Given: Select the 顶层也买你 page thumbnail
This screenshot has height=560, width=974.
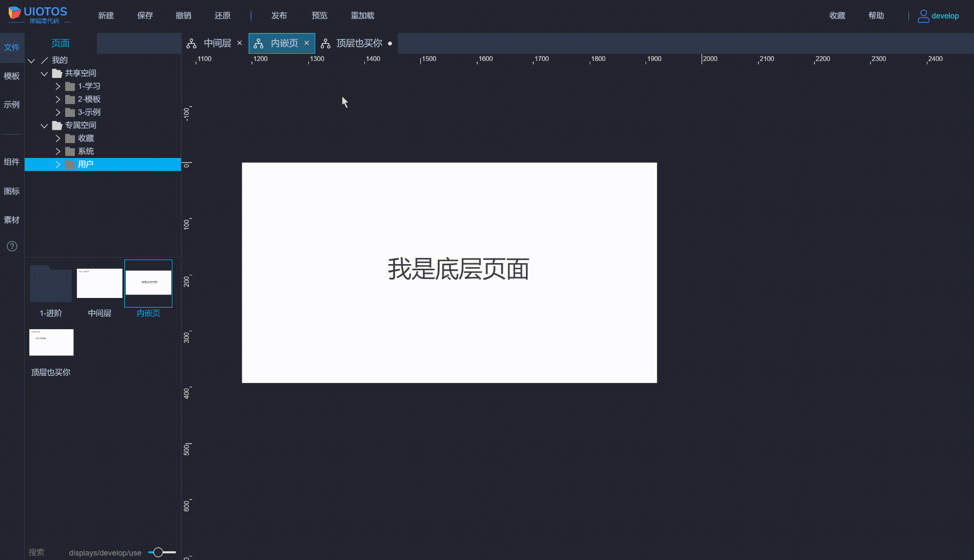Looking at the screenshot, I should pos(51,342).
